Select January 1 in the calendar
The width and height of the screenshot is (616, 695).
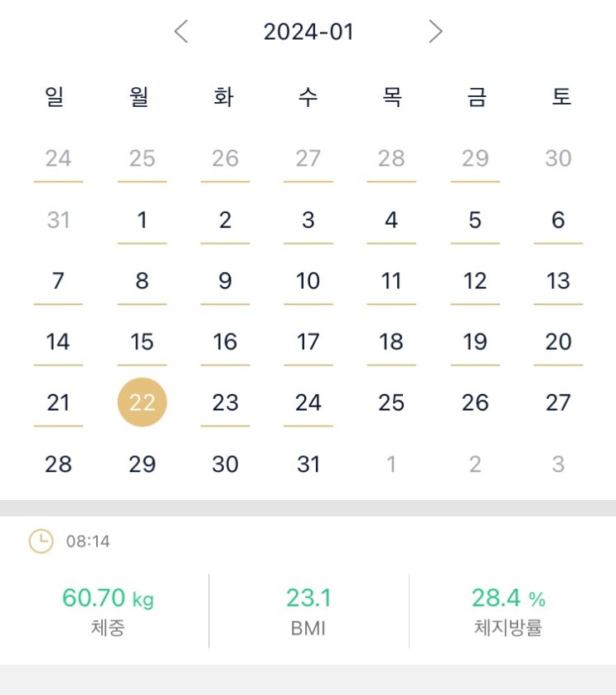point(142,220)
